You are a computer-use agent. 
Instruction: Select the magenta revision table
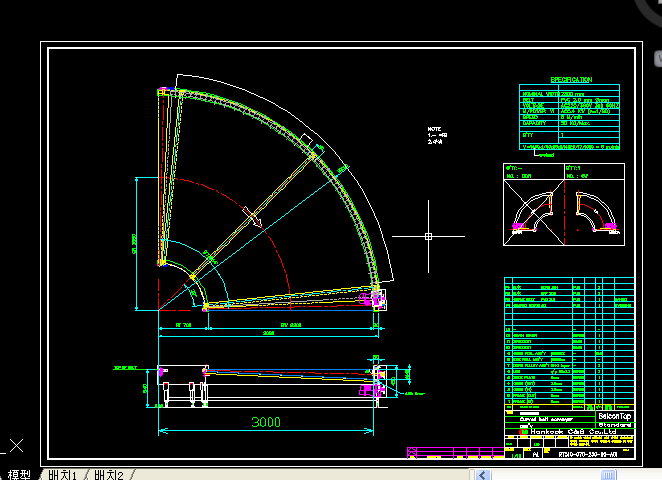pos(456,453)
